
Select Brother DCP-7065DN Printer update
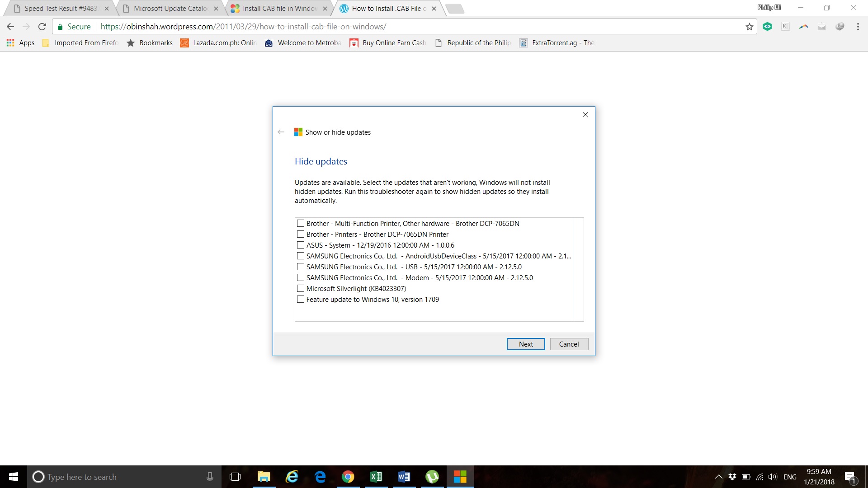point(302,234)
